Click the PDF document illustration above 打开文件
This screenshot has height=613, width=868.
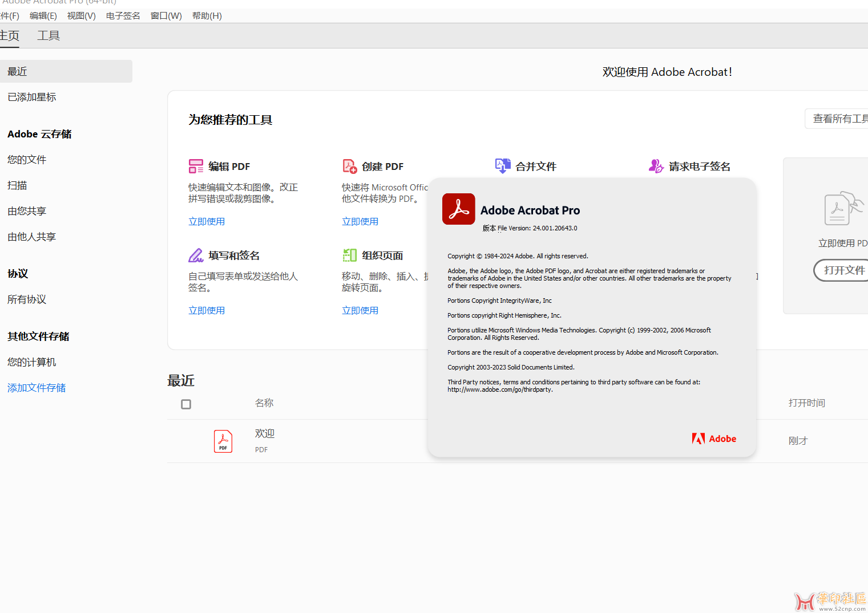pyautogui.click(x=843, y=209)
